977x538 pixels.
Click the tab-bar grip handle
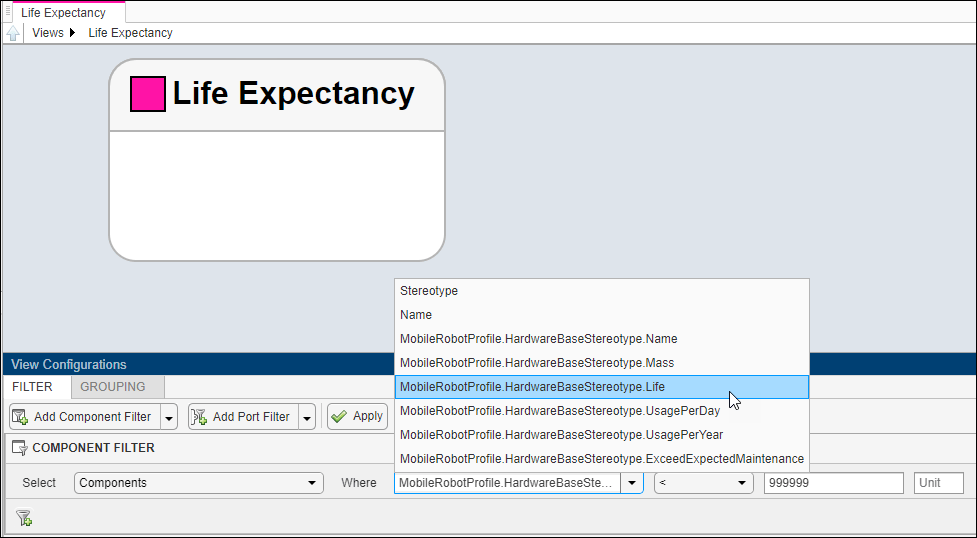pos(7,11)
